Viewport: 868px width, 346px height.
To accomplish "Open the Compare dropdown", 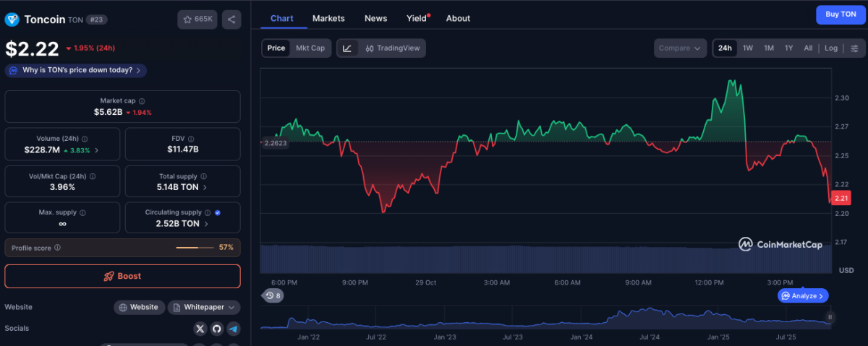I will tap(680, 48).
